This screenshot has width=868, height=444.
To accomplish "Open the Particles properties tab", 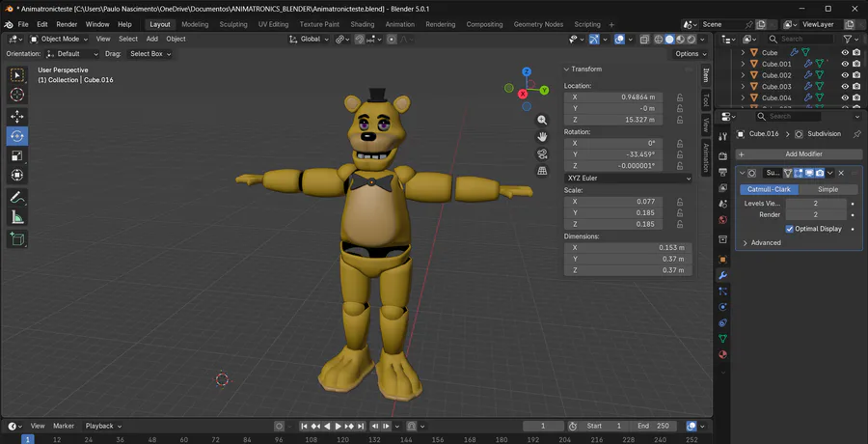I will coord(722,291).
